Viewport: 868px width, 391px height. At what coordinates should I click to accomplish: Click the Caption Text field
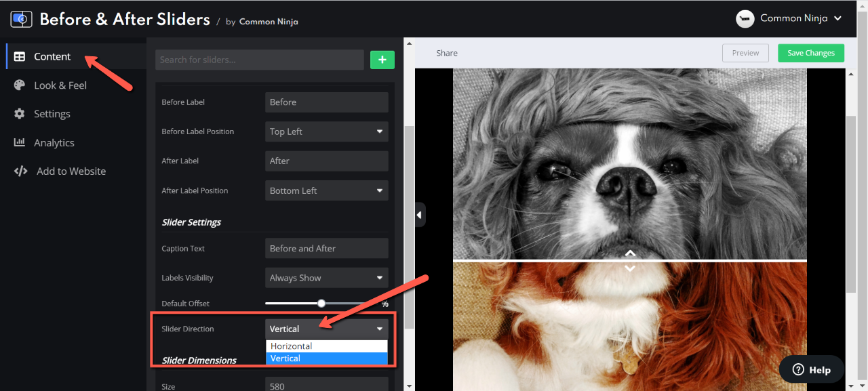pos(326,249)
